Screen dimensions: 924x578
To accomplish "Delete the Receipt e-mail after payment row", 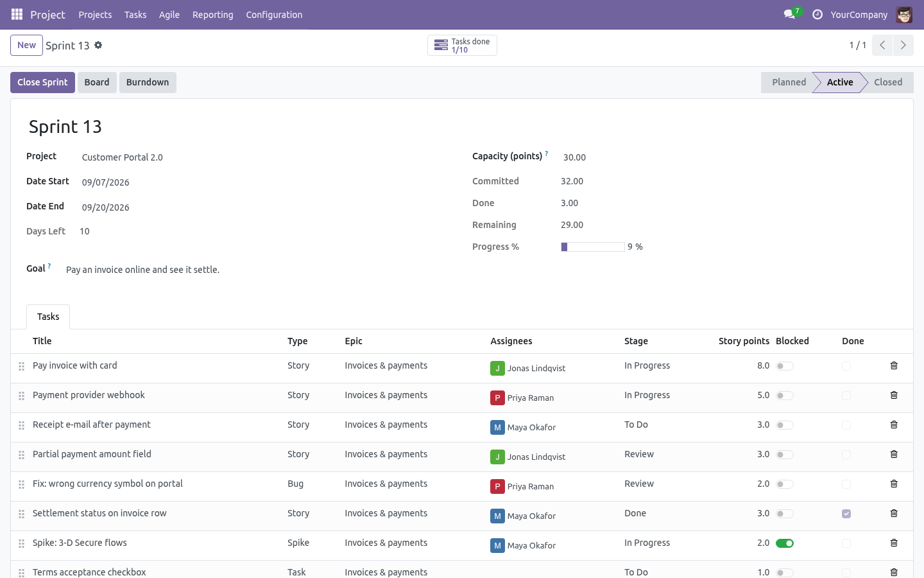I will 894,425.
